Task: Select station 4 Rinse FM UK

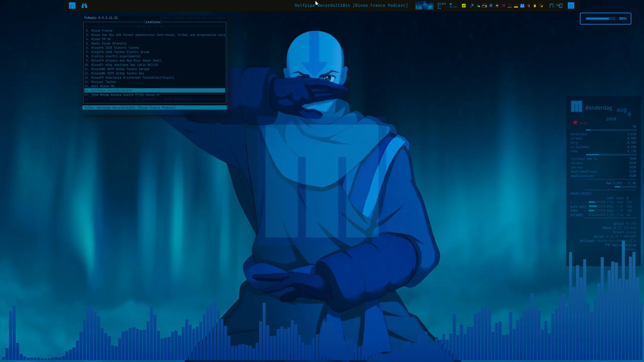Action: 155,39
